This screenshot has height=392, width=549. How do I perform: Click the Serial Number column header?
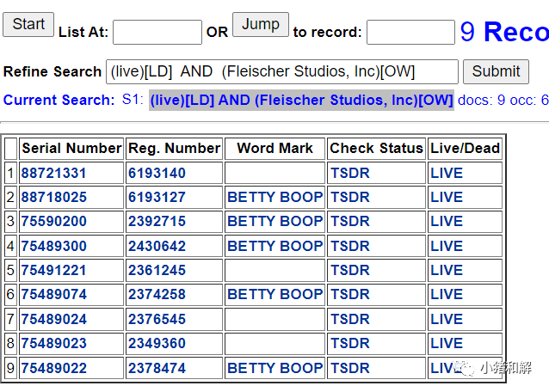pos(71,148)
